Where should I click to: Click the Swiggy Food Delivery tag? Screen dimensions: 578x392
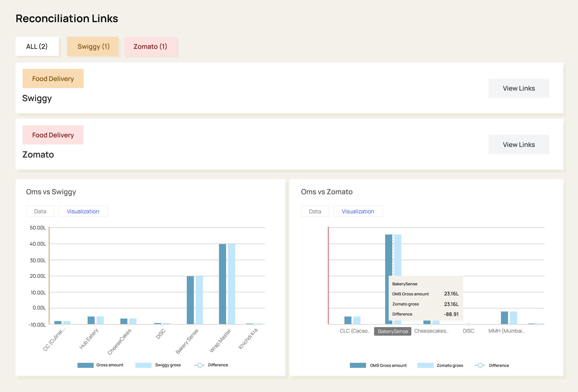click(53, 79)
